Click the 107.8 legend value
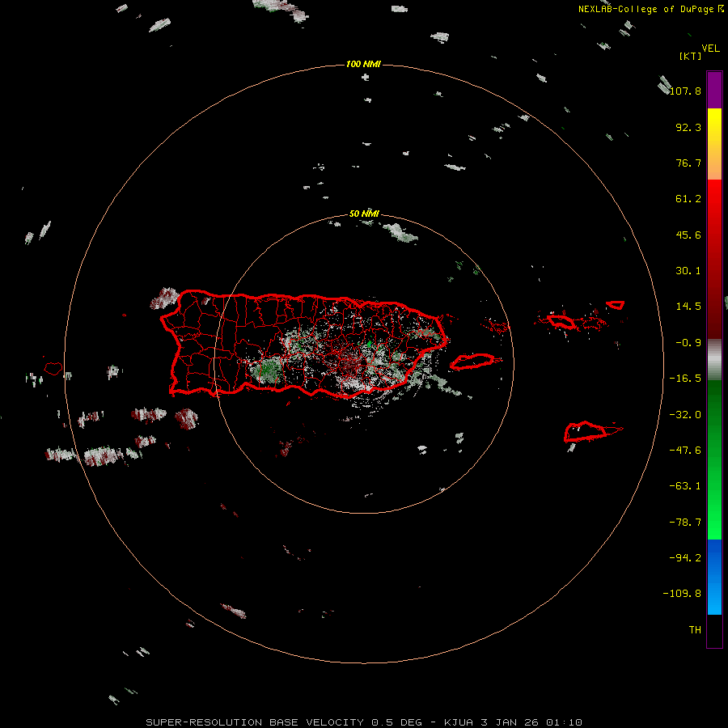The image size is (728, 728). point(685,91)
